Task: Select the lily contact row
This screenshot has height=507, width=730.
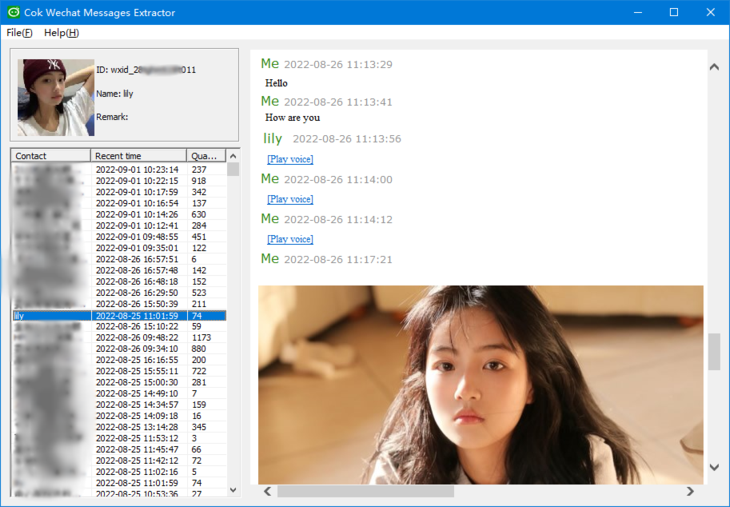Action: (x=118, y=315)
